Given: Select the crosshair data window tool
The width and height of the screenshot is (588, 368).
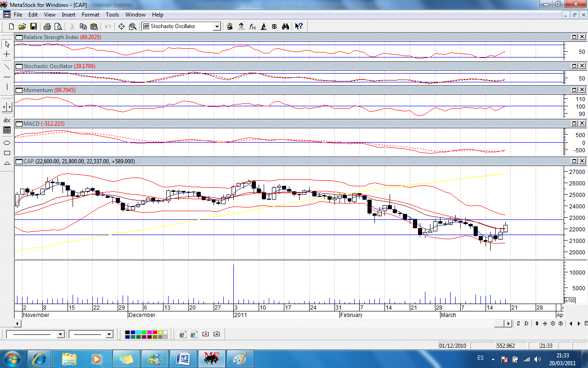Looking at the screenshot, I should (122, 27).
